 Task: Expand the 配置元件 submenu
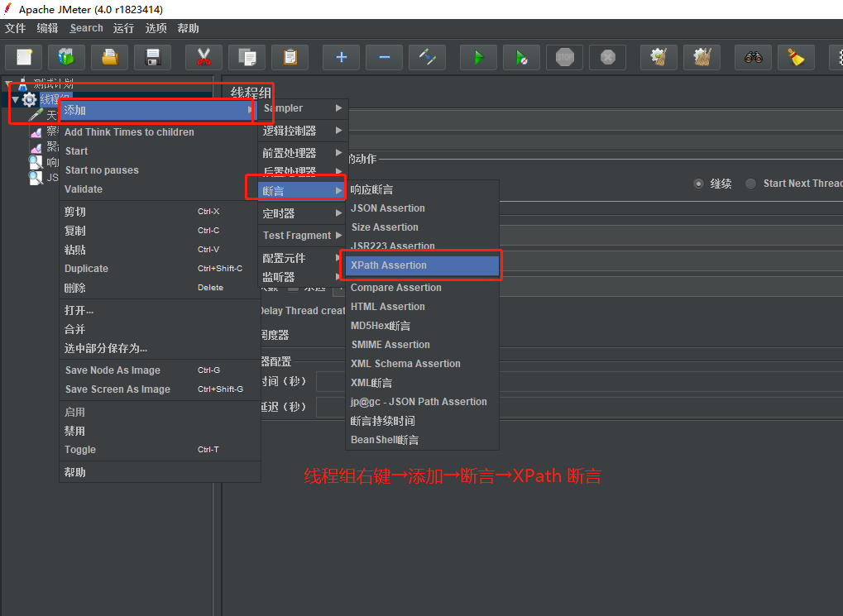[x=303, y=258]
